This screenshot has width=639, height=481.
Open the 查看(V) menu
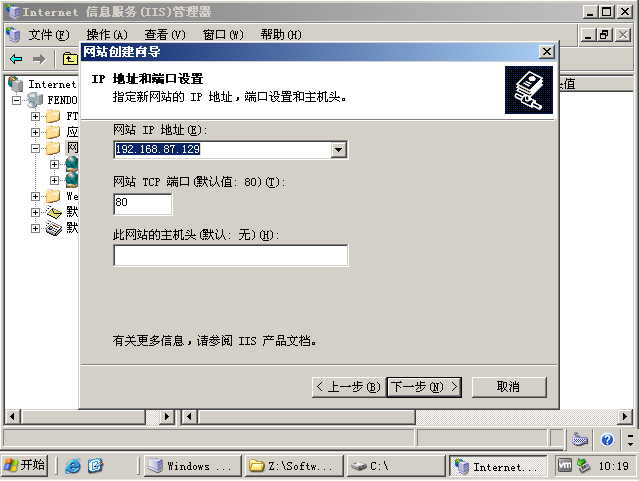point(165,35)
